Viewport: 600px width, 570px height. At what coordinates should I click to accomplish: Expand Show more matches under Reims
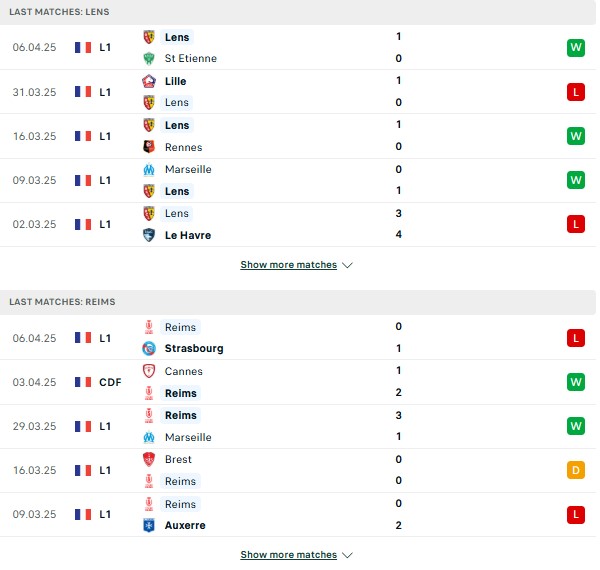(289, 555)
